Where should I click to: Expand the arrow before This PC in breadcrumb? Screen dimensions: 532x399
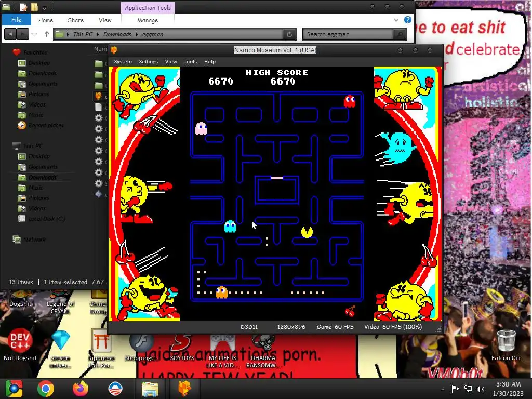click(x=68, y=34)
